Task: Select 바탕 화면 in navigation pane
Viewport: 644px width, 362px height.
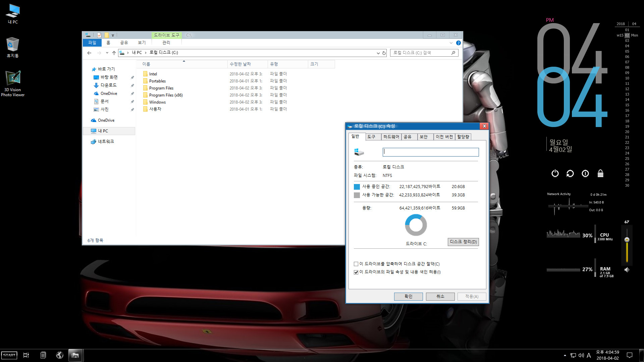Action: [x=109, y=77]
